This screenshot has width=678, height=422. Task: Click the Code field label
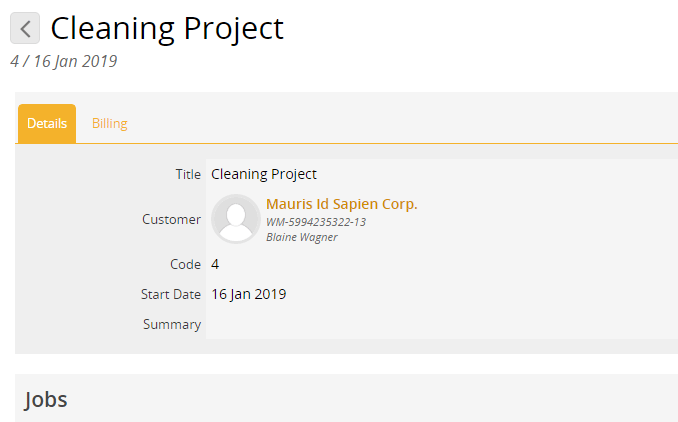pyautogui.click(x=185, y=264)
